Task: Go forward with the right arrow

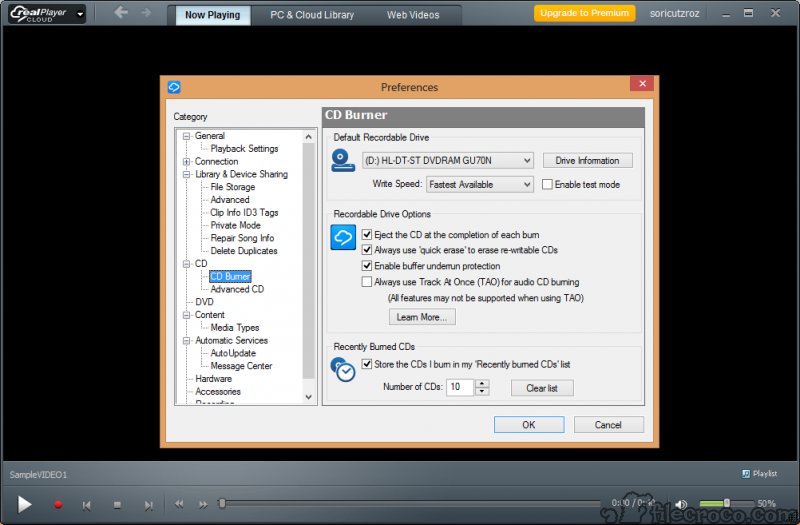Action: click(146, 12)
